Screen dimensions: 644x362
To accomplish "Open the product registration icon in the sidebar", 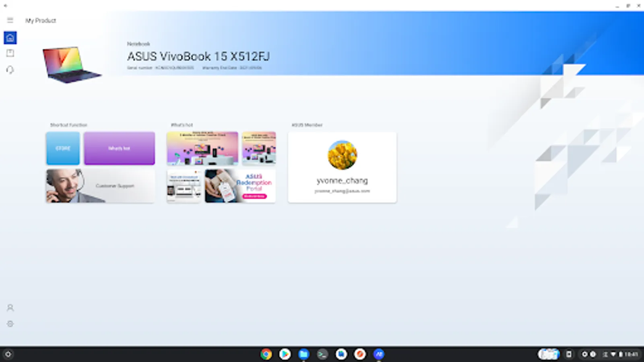I will (10, 53).
